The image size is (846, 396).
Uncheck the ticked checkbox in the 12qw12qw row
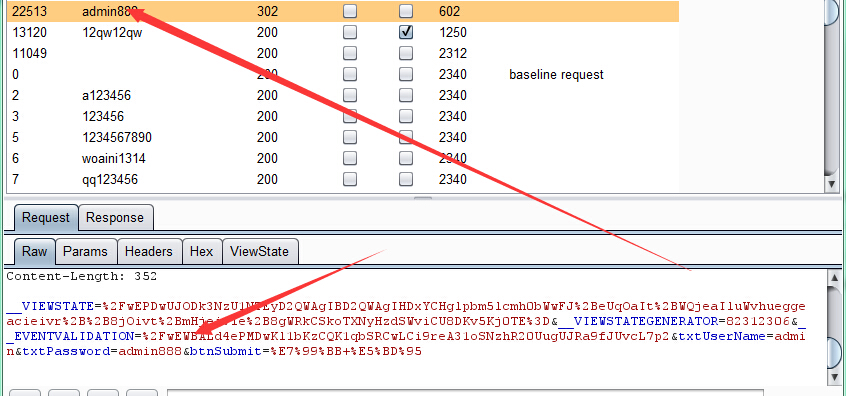[406, 32]
